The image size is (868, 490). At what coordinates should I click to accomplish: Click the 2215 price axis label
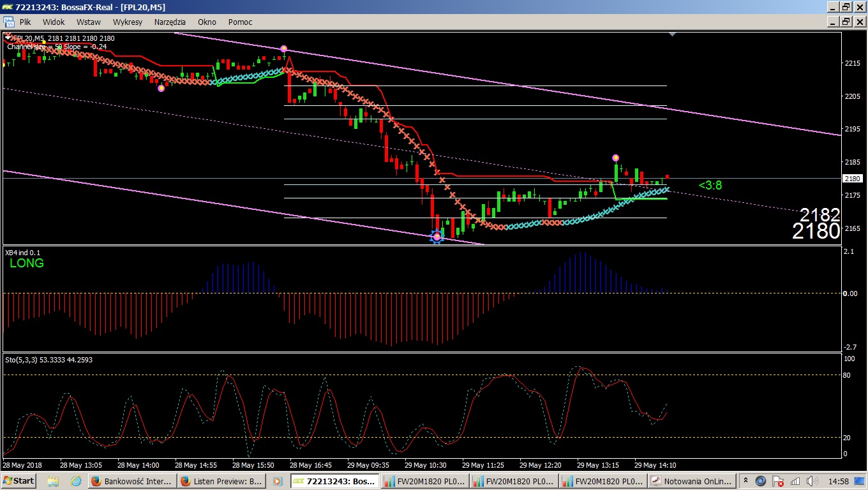853,63
